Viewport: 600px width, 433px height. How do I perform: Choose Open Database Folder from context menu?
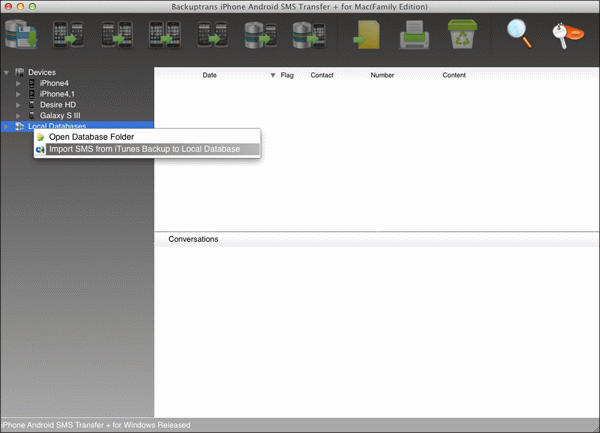(x=147, y=137)
